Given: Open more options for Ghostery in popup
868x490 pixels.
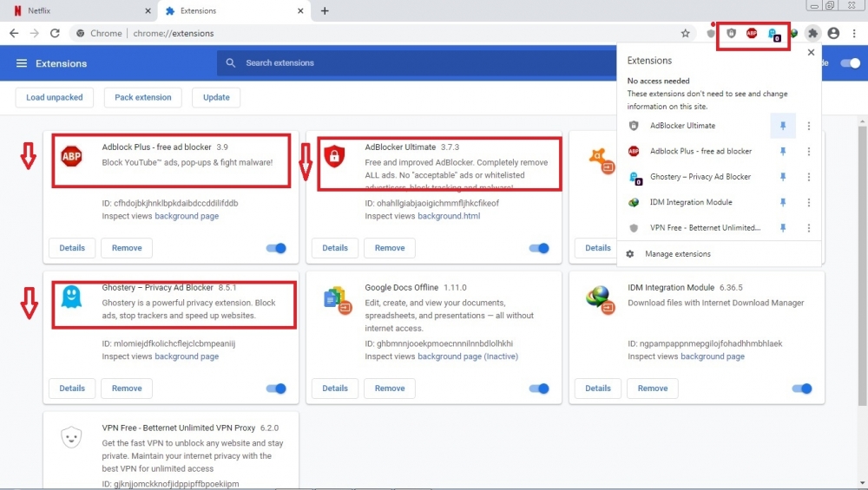Looking at the screenshot, I should [809, 177].
